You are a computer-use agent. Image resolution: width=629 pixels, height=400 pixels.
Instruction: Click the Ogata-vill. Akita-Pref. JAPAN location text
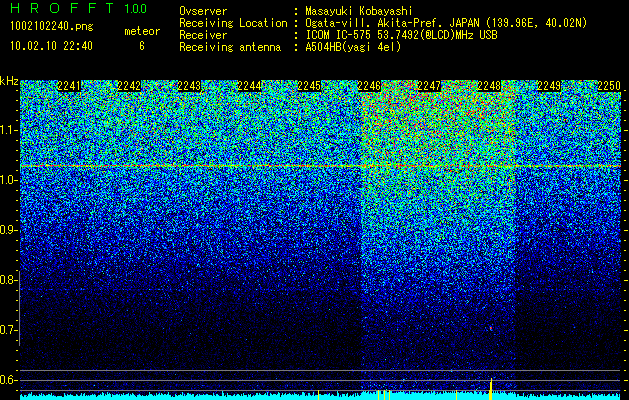[x=446, y=23]
